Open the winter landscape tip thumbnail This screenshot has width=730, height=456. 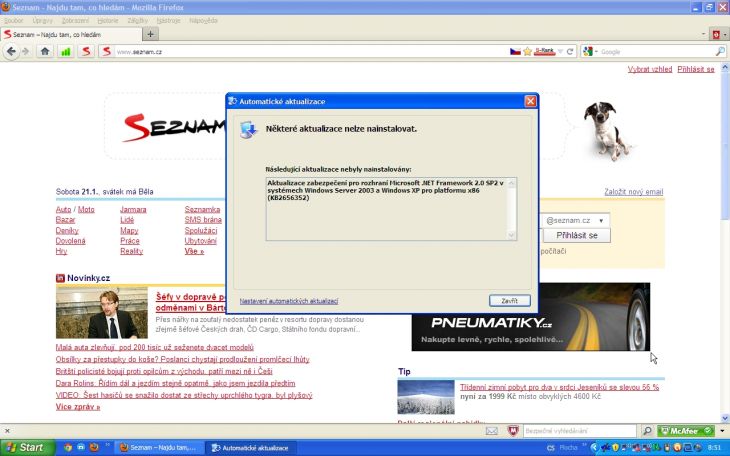426,397
